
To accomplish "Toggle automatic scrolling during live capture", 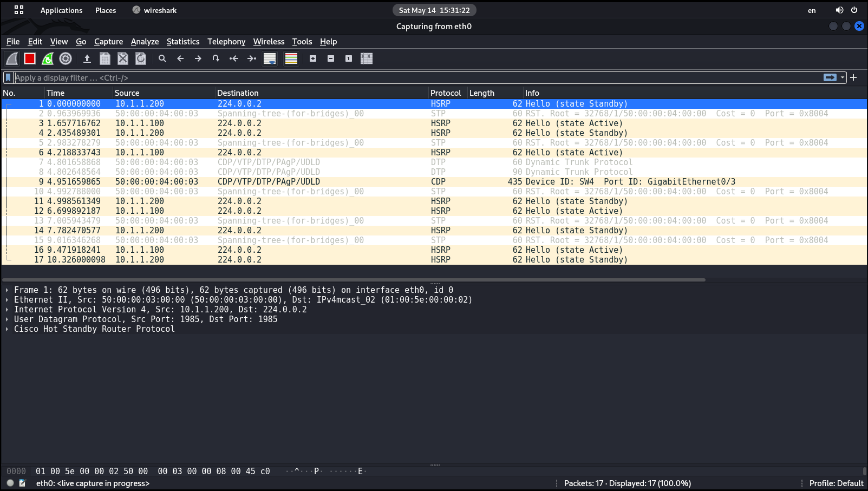I will tap(269, 58).
